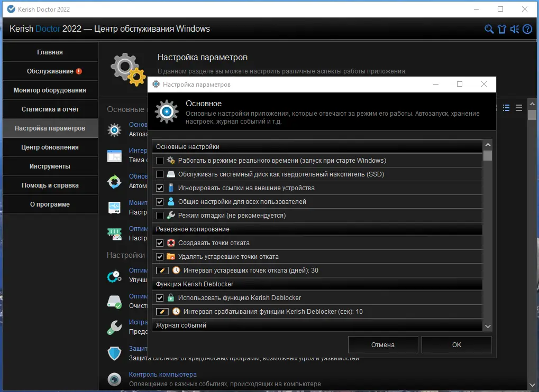The image size is (539, 392).
Task: Click the green padlock Kerish Deblocker icon
Action: coord(171,297)
